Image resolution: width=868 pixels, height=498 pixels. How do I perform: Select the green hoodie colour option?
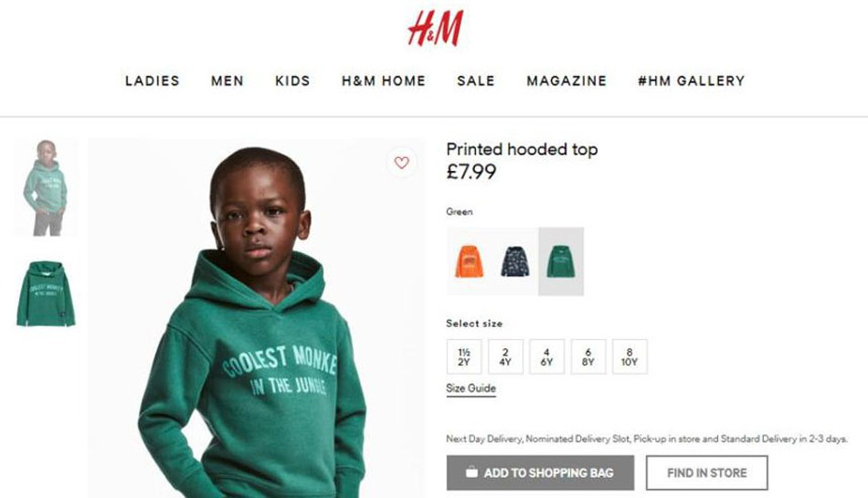[x=561, y=261]
